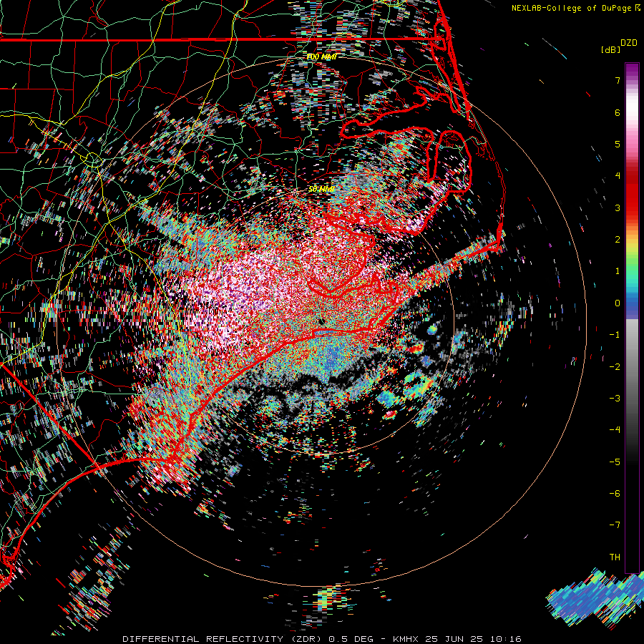Select the -7 dB scale label
Viewport: 644px width, 644px height.
tap(615, 525)
